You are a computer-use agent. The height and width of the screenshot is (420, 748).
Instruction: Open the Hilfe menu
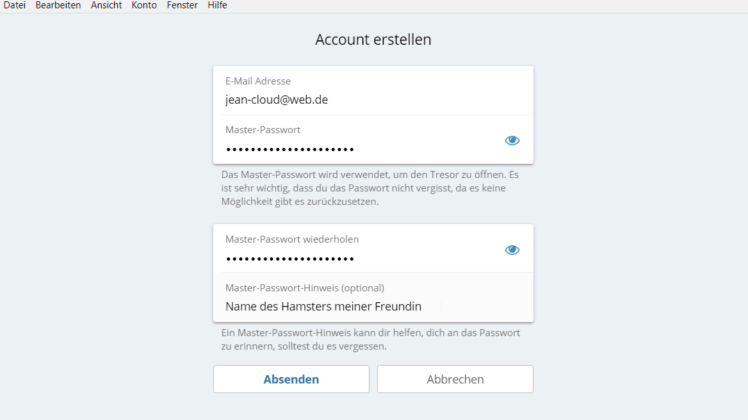coord(217,5)
